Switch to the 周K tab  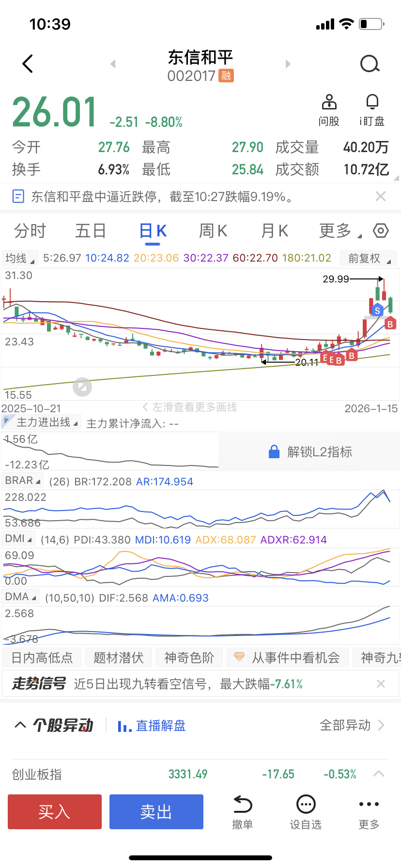213,231
